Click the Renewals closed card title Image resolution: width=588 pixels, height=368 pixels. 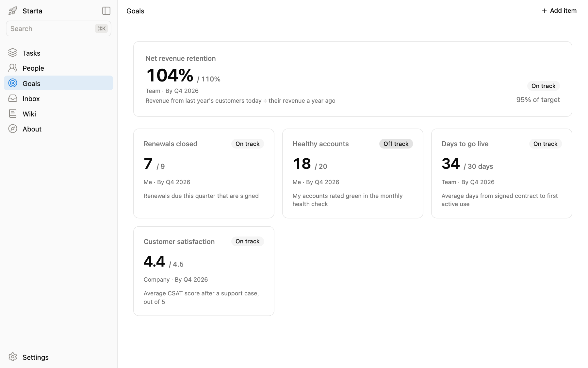(170, 144)
